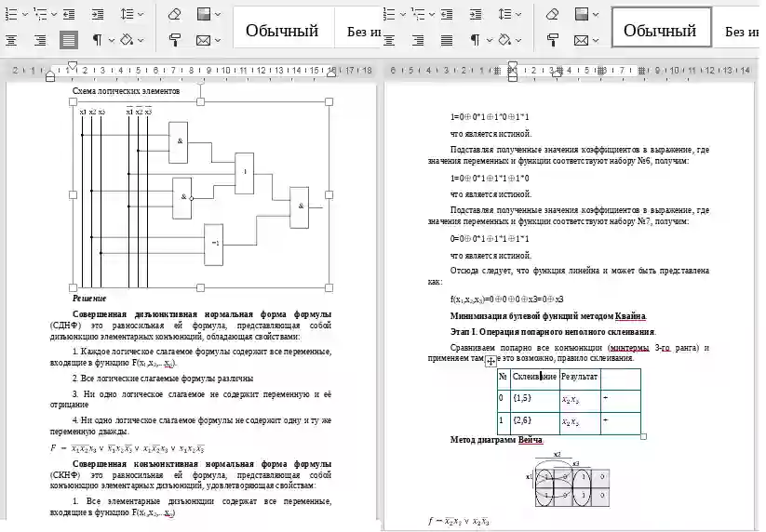Image resolution: width=766 pixels, height=532 pixels.
Task: Click numbered list icon in right window
Action: click(389, 14)
